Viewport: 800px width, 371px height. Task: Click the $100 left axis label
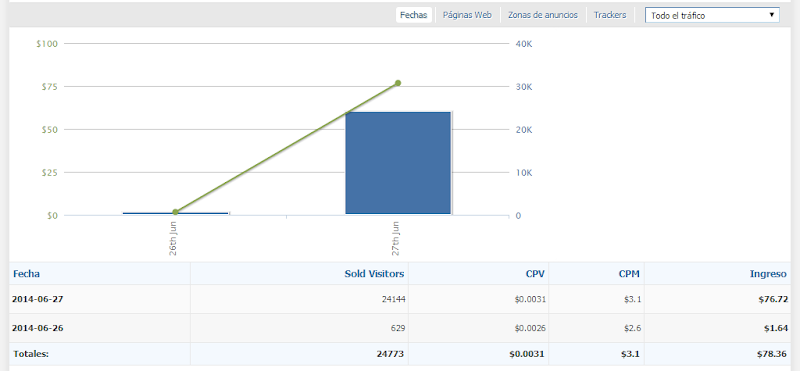coord(47,44)
